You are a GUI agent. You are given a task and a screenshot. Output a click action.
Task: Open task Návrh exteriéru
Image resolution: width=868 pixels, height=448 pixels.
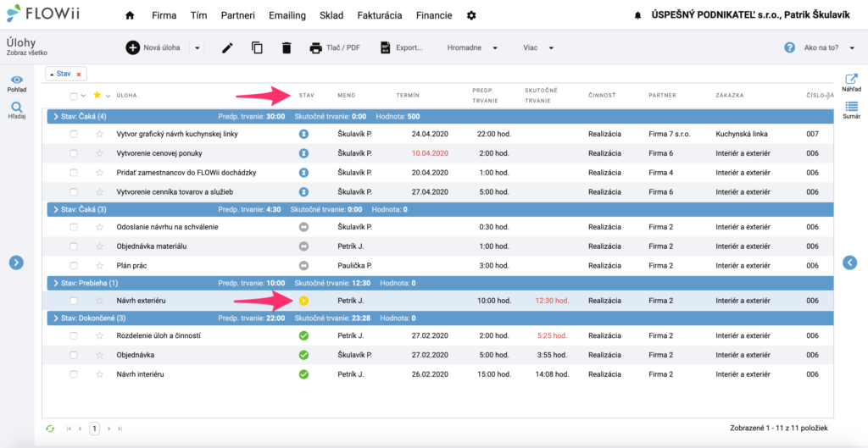coord(142,301)
